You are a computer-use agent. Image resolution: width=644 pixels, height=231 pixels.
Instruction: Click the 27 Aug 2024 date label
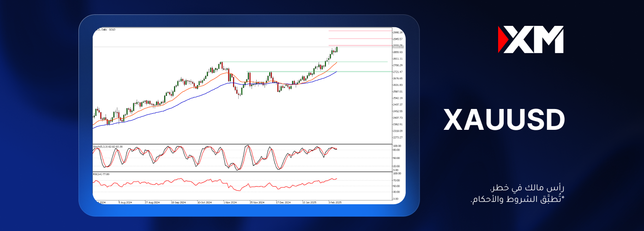pos(152,202)
